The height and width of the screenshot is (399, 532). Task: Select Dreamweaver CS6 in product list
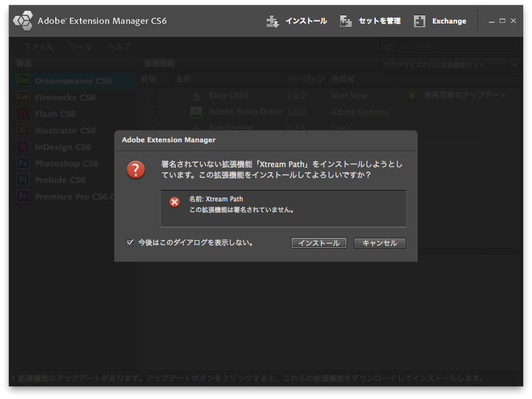[x=72, y=81]
